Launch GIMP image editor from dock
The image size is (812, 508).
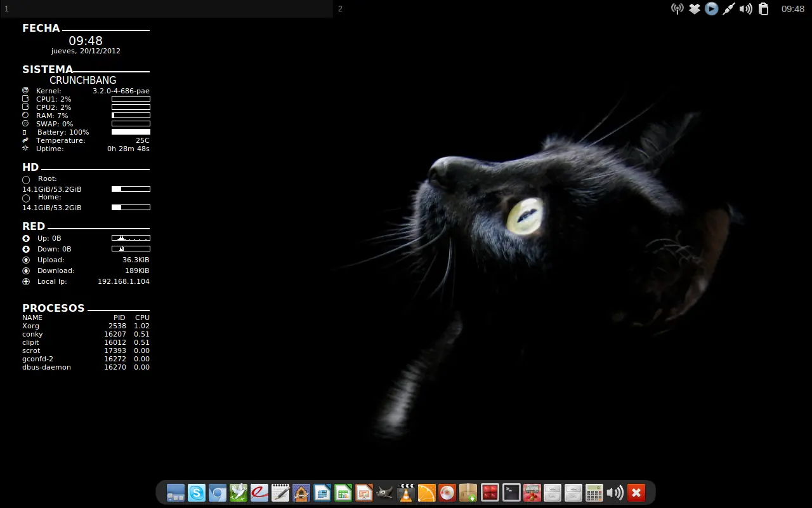click(385, 493)
